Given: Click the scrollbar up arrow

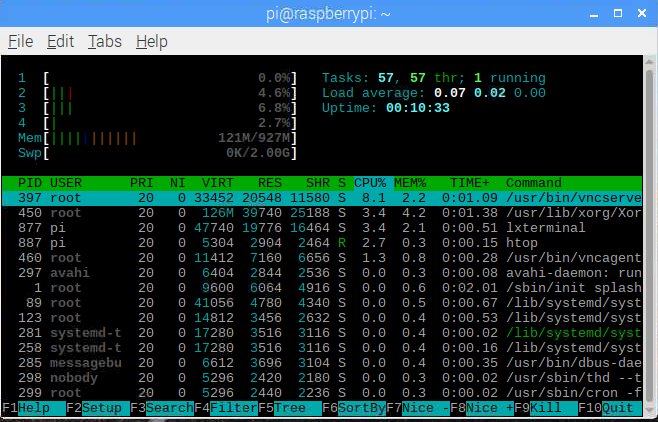Looking at the screenshot, I should pos(650,62).
